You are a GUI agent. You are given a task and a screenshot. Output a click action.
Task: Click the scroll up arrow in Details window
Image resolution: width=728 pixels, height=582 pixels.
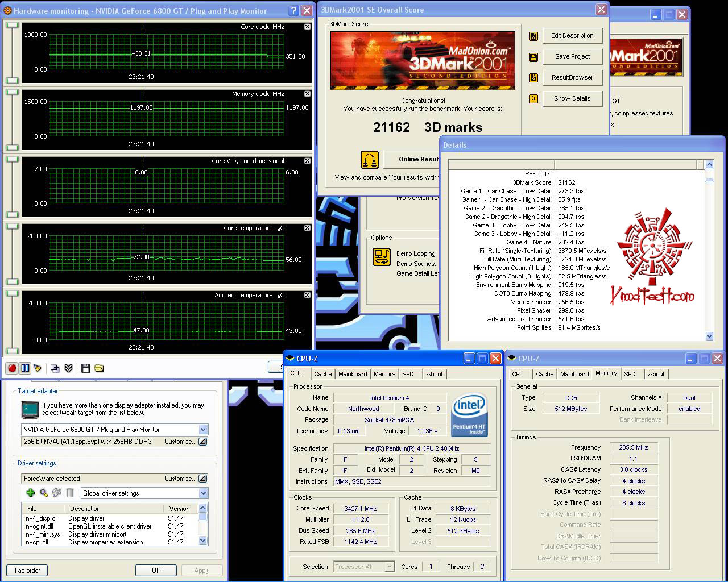(x=709, y=165)
